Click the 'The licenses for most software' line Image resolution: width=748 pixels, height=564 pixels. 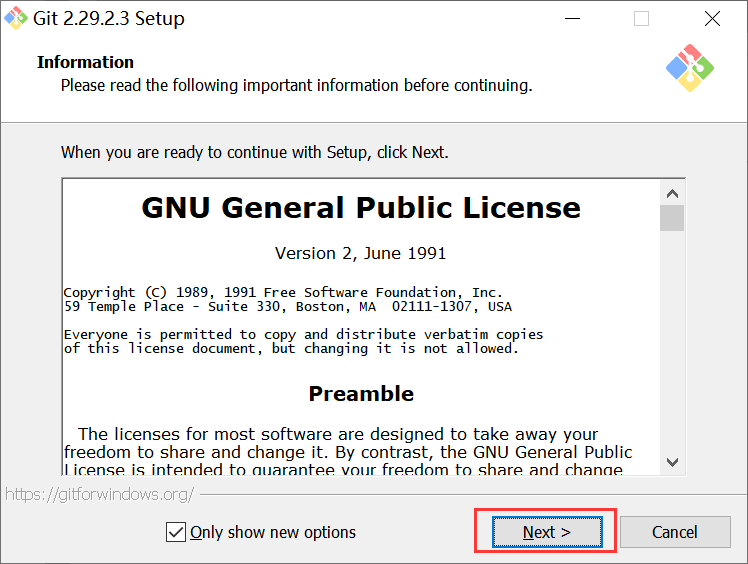[x=338, y=434]
